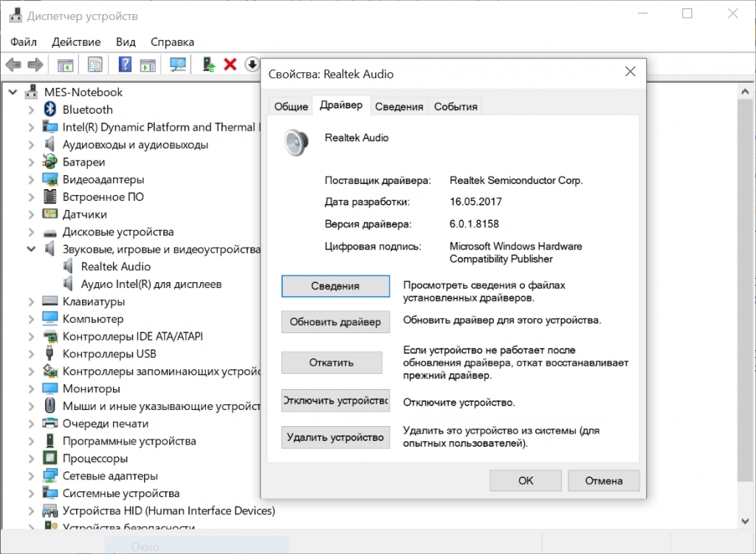Switch to the Общие tab
Viewport: 756px width, 554px height.
[291, 106]
